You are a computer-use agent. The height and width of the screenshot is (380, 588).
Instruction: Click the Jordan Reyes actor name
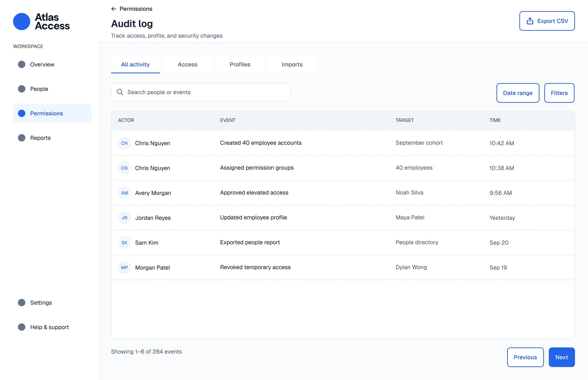(153, 218)
